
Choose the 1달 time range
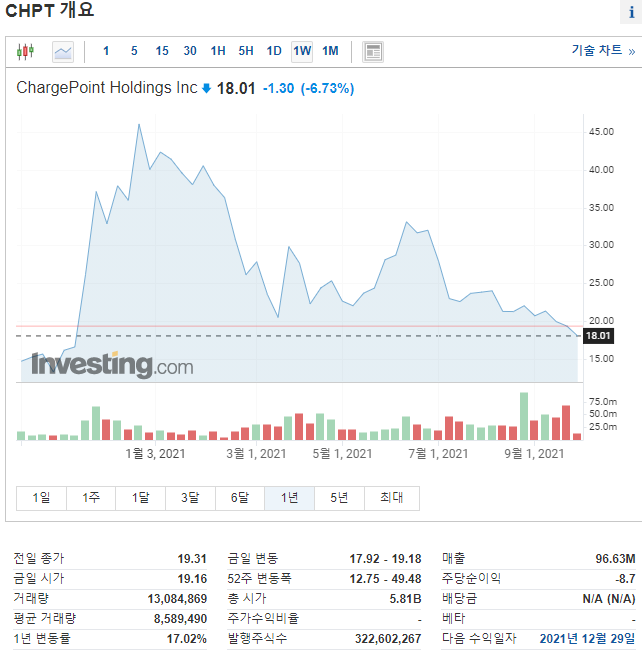[x=140, y=498]
